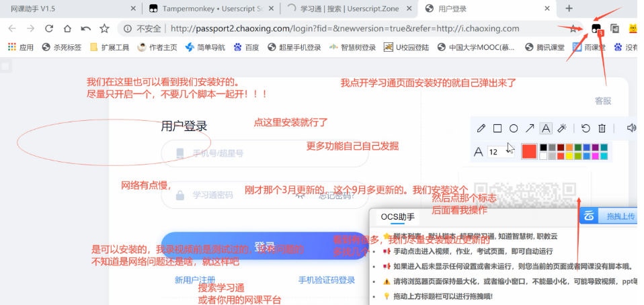Open the 手机验证码登录 link
This screenshot has width=644, height=305.
(x=327, y=280)
